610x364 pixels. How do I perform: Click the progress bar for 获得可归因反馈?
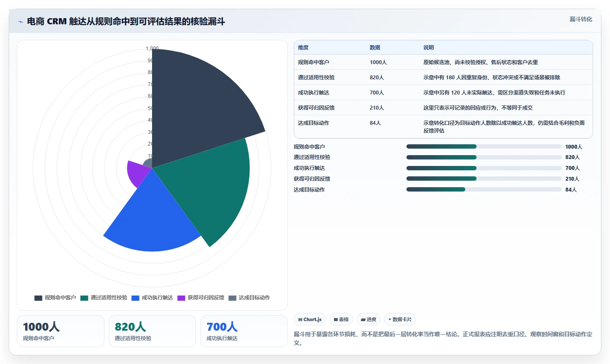[484, 179]
